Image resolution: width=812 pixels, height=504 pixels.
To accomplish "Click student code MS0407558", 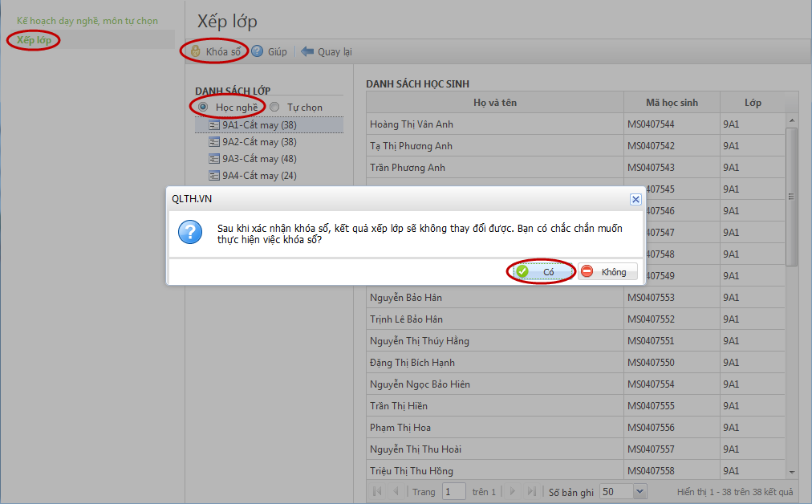I will [x=651, y=471].
